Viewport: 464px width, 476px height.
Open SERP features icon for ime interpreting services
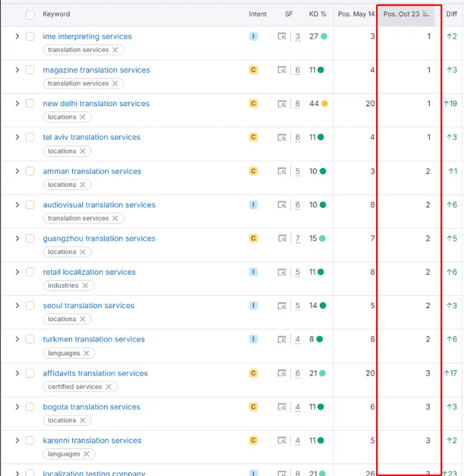[282, 37]
